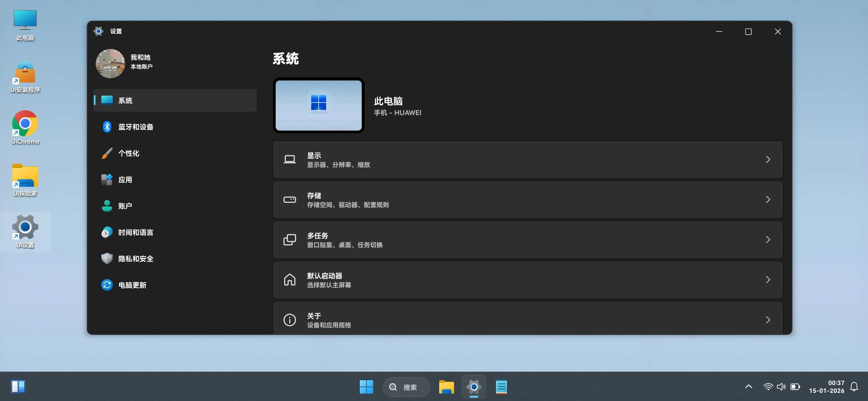
Task: Click the 此电脑 wallpaper preview thumbnail
Action: point(319,105)
